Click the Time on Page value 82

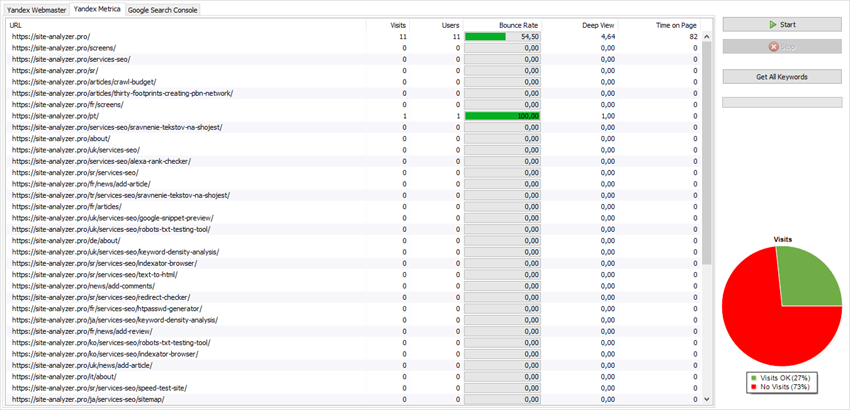click(x=693, y=36)
